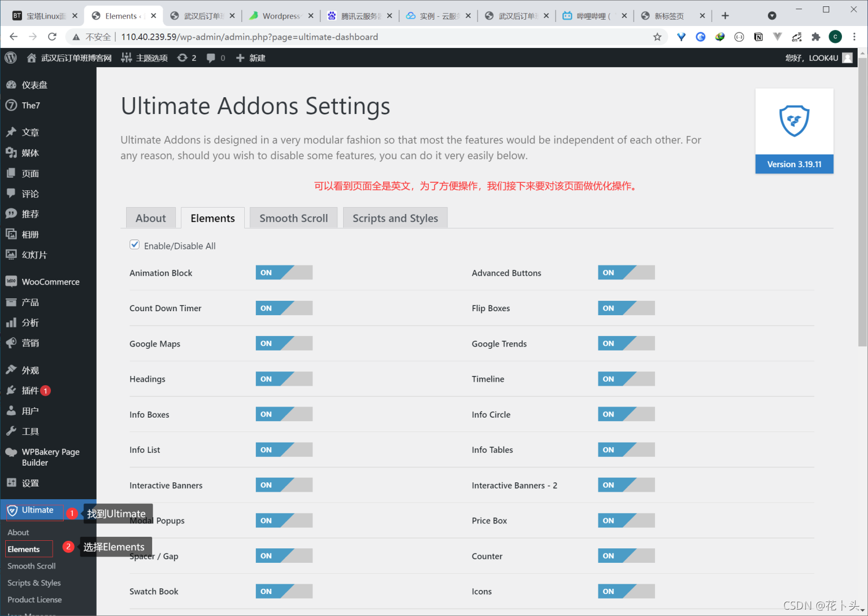The image size is (868, 616).
Task: Open the Ultimate sidebar menu
Action: pos(48,510)
